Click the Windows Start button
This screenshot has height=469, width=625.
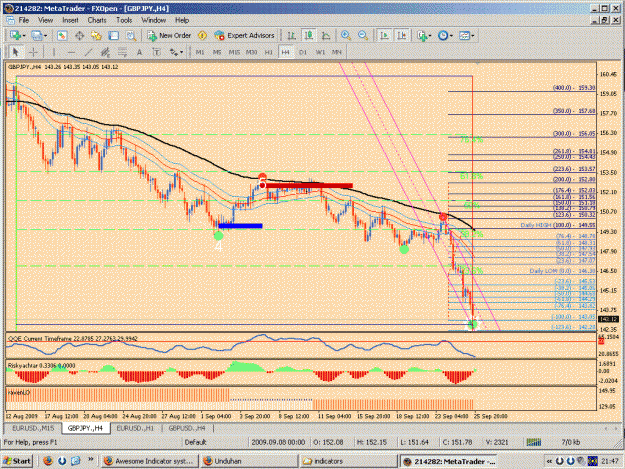17,461
